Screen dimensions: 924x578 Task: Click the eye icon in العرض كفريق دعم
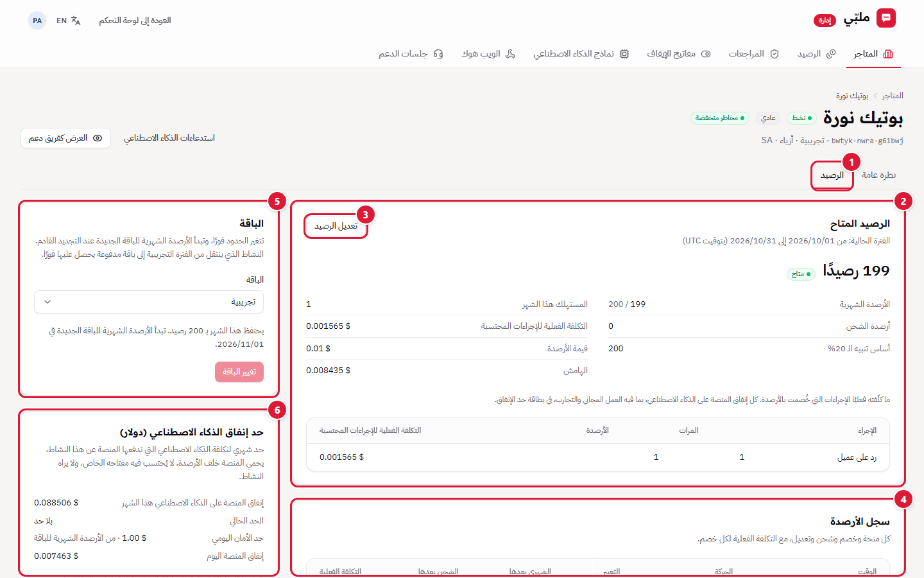[x=98, y=138]
